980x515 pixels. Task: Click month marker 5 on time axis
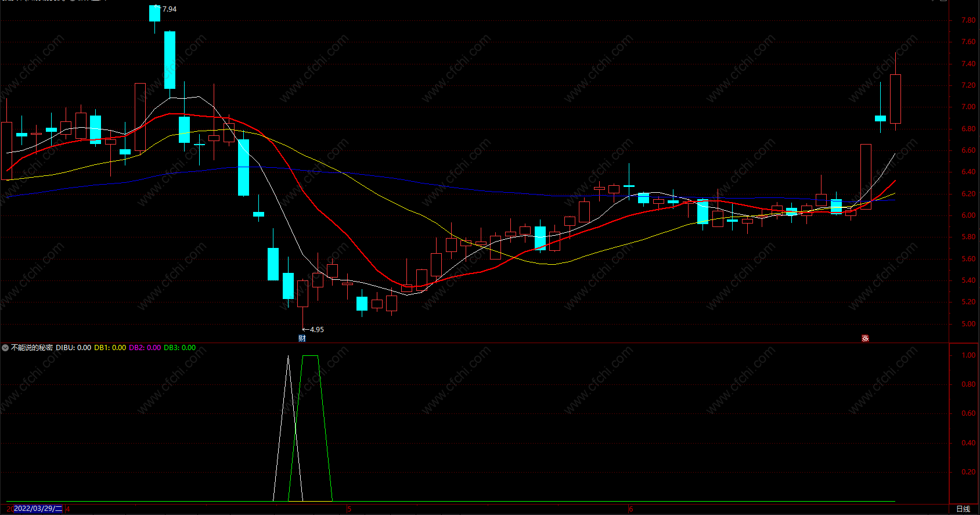point(350,509)
